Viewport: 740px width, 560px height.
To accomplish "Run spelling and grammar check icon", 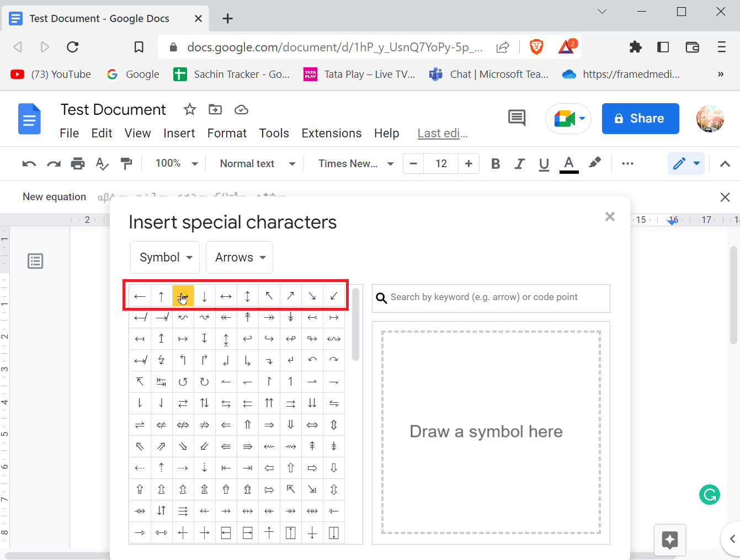I will (x=102, y=163).
